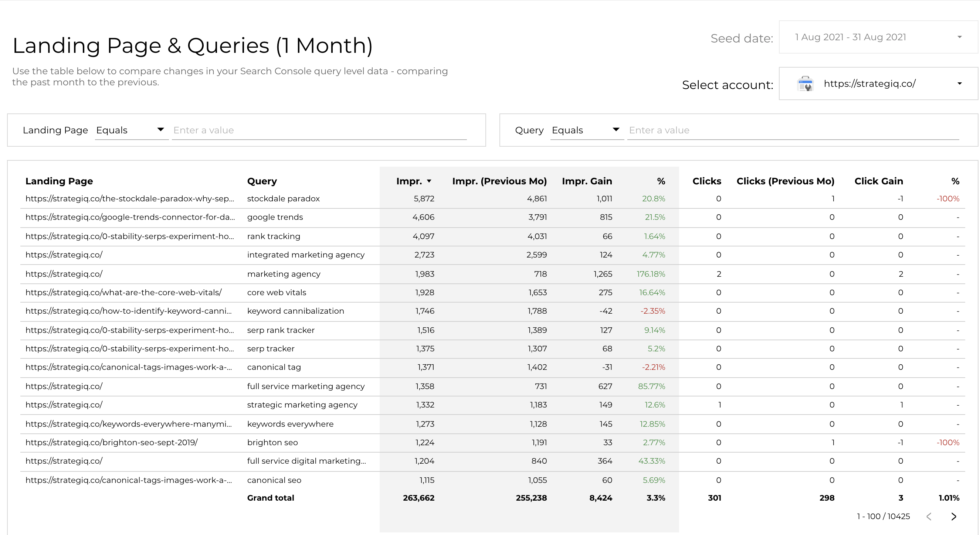Click the -100% click change for stockdale paradox
Image resolution: width=980 pixels, height=535 pixels.
click(x=948, y=198)
